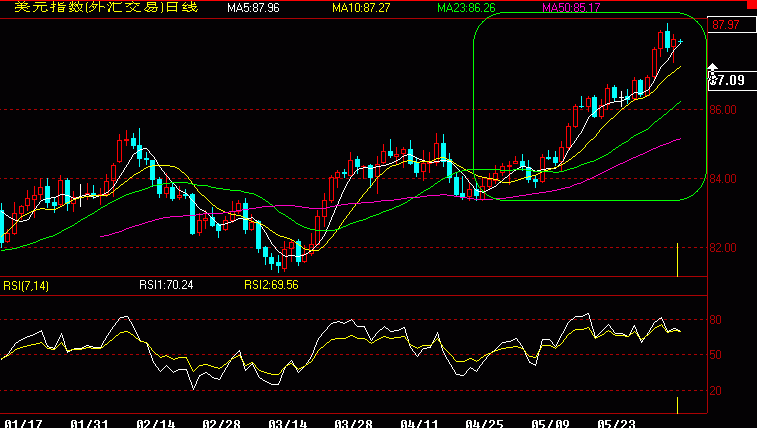
Task: Click the 87.09 cursor price tag
Action: point(732,80)
